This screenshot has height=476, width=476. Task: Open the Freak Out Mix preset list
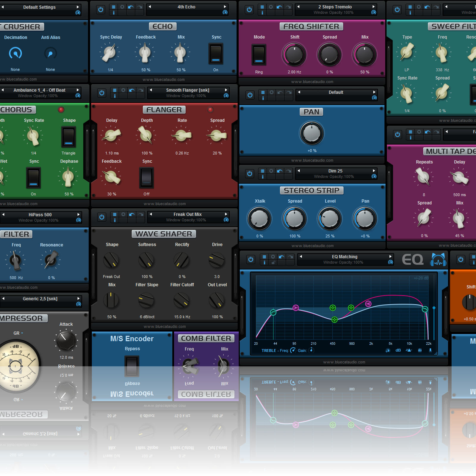pos(188,214)
